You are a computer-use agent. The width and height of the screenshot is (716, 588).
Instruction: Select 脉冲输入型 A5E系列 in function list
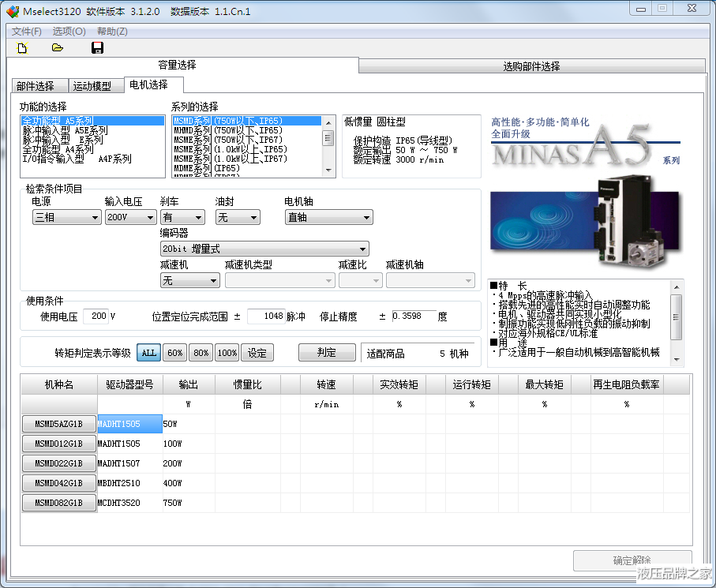65,130
